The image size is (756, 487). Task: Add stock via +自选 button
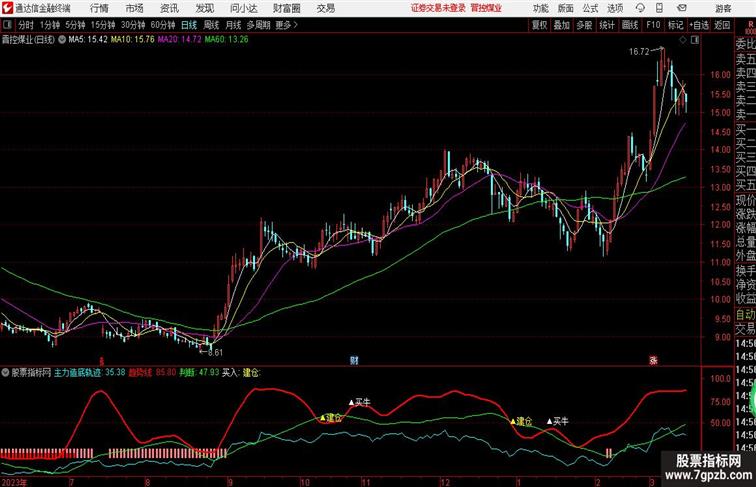click(699, 25)
